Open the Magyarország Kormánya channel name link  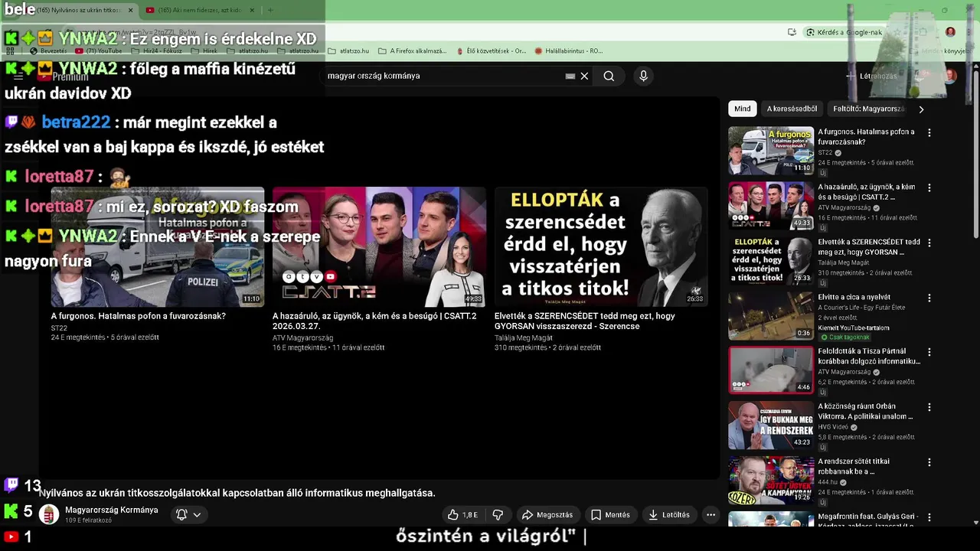112,510
